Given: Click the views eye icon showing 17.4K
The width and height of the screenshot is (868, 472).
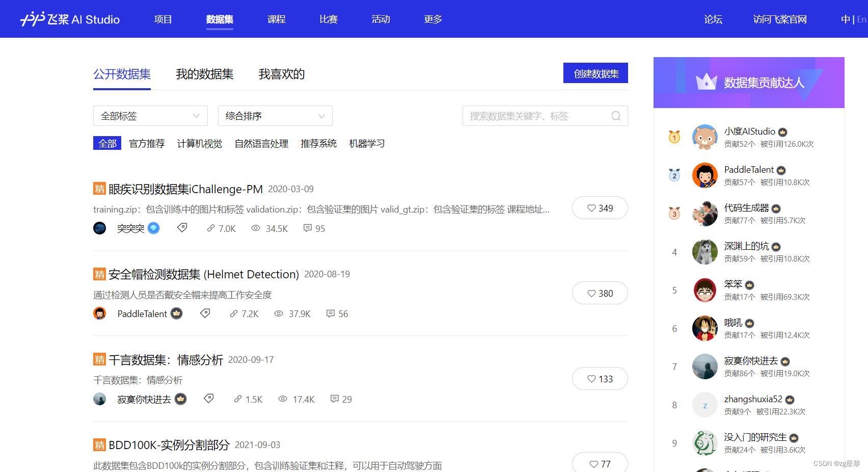Looking at the screenshot, I should (x=283, y=399).
